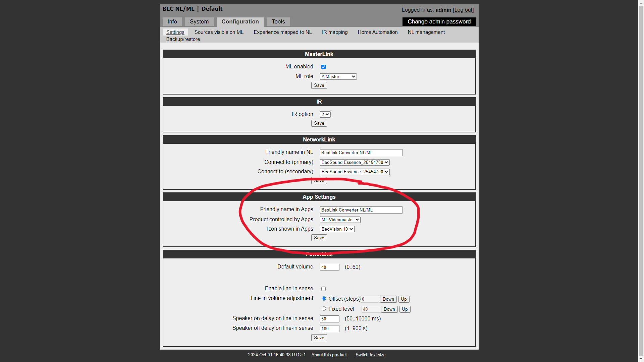Image resolution: width=644 pixels, height=362 pixels.
Task: Click Up button beside Offset steps
Action: tap(404, 299)
